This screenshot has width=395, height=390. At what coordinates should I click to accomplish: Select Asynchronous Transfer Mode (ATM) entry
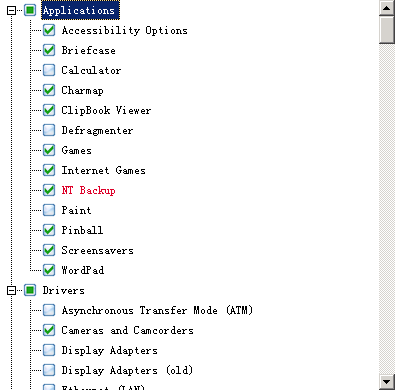point(157,310)
